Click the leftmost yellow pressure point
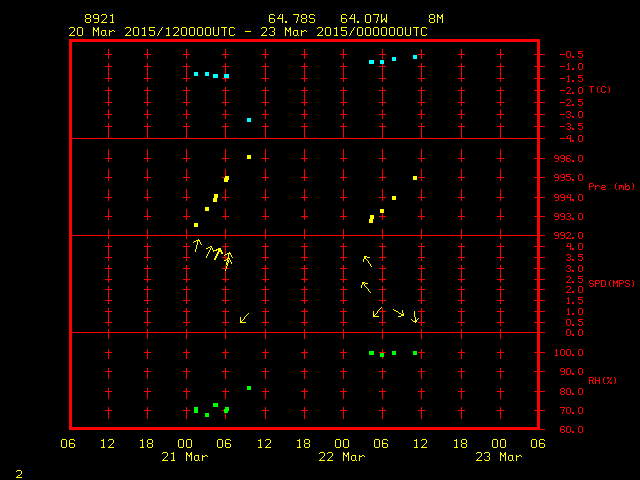 tap(196, 225)
